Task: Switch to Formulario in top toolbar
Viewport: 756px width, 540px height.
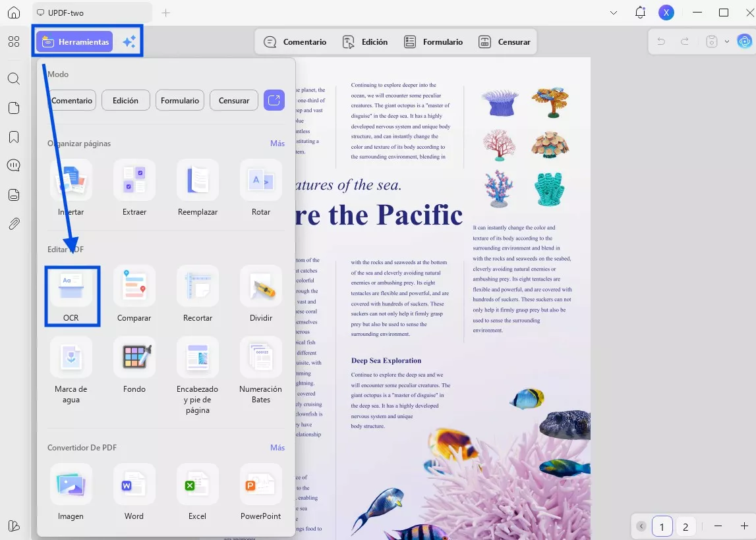Action: click(x=434, y=42)
